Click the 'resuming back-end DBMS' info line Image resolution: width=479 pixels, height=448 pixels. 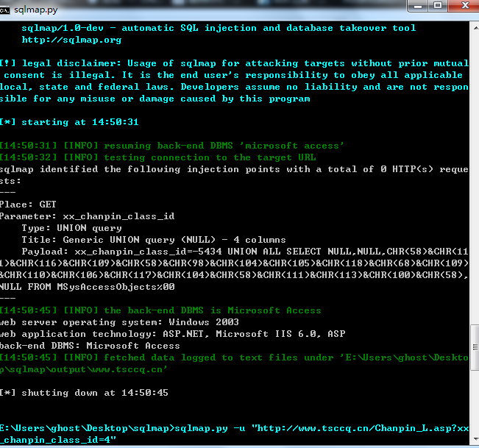coord(172,146)
